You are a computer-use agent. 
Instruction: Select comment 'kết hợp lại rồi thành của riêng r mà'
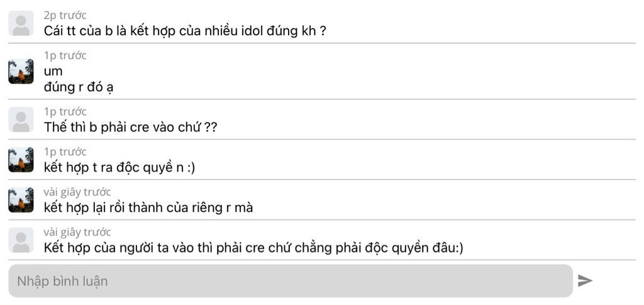point(148,208)
